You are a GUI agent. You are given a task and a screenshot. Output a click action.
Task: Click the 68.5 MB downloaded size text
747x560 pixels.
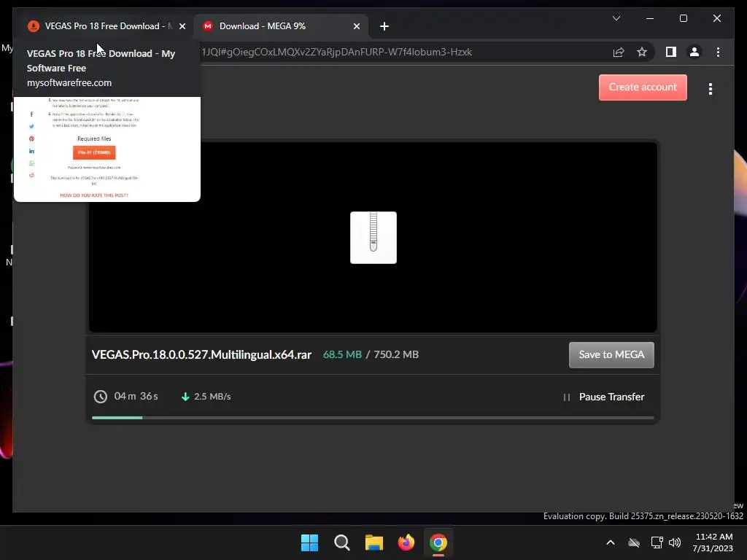click(x=342, y=355)
